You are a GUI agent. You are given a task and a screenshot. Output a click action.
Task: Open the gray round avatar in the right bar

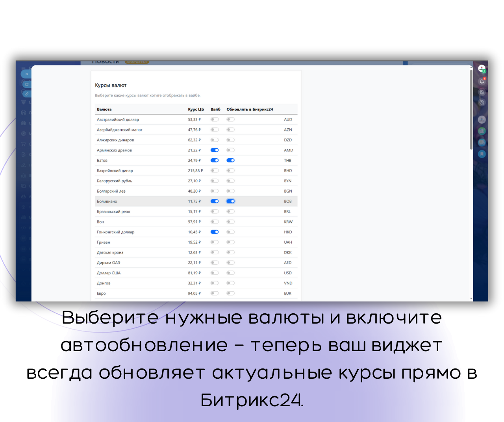(x=482, y=119)
